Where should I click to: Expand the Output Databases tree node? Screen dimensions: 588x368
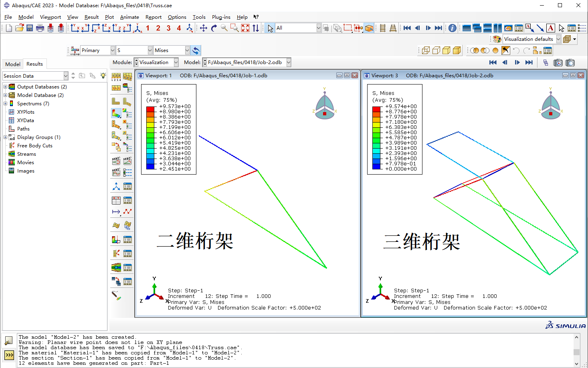tap(5, 86)
